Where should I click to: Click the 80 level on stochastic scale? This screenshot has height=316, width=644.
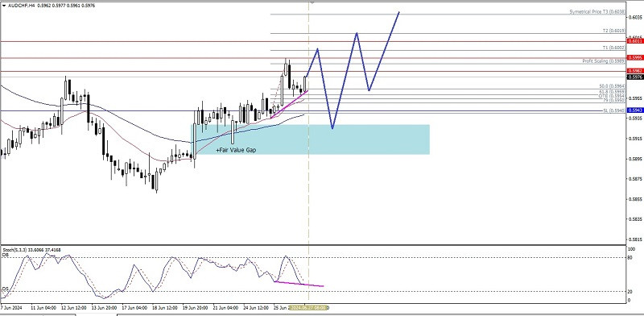click(631, 258)
